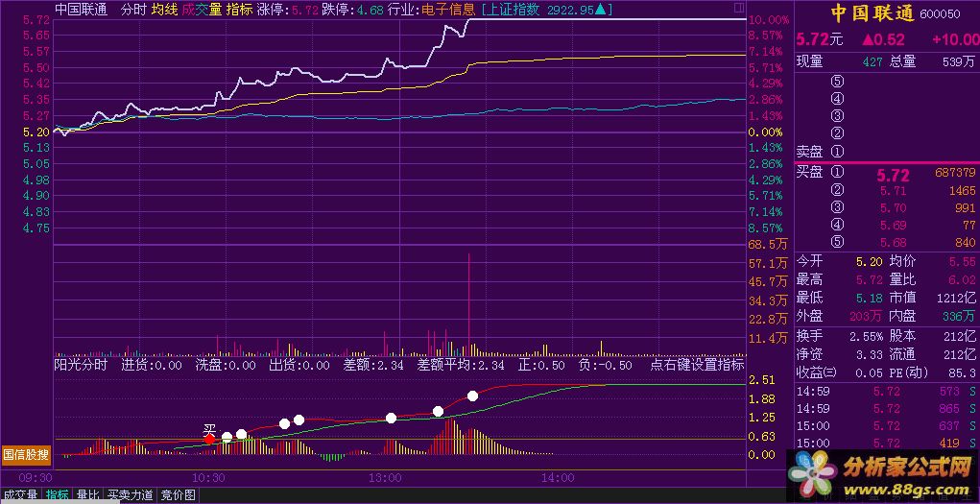The width and height of the screenshot is (980, 504).
Task: Click the 市值 value 1212亿
Action: (958, 298)
